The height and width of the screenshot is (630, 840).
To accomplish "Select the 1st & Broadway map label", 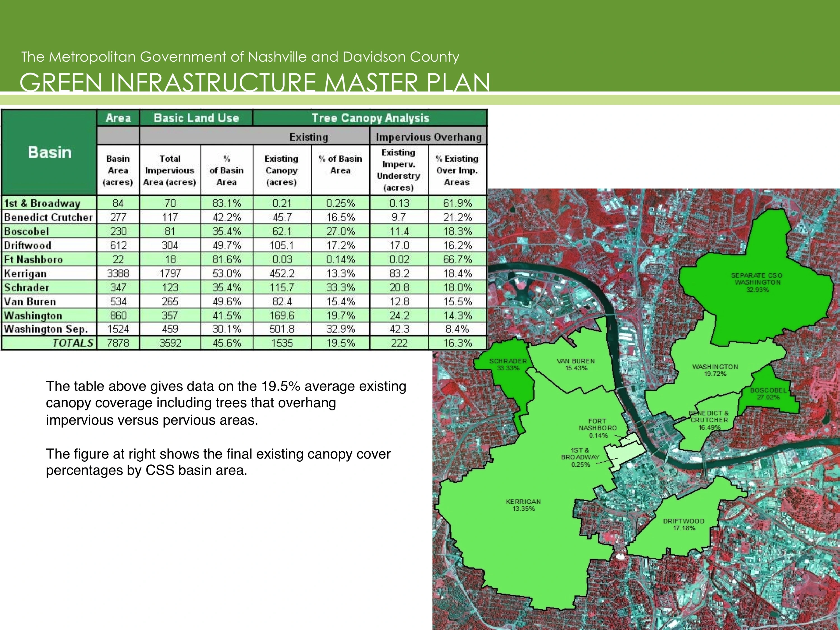I will 580,457.
